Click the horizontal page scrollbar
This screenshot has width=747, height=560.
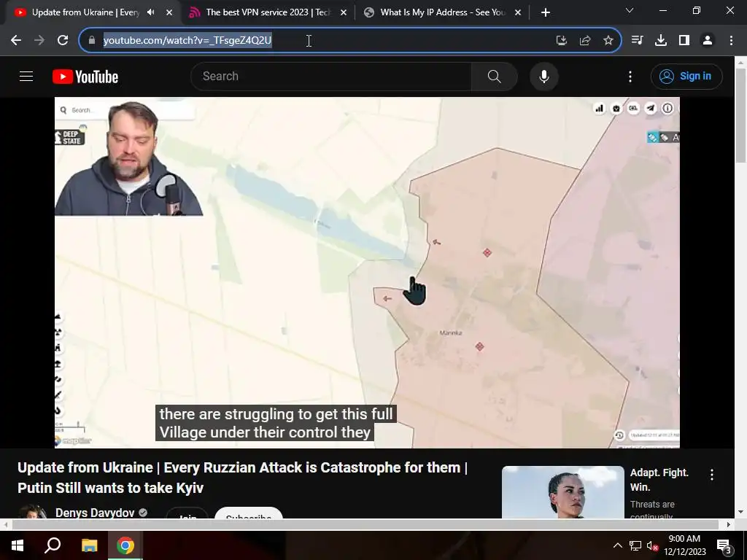click(365, 524)
